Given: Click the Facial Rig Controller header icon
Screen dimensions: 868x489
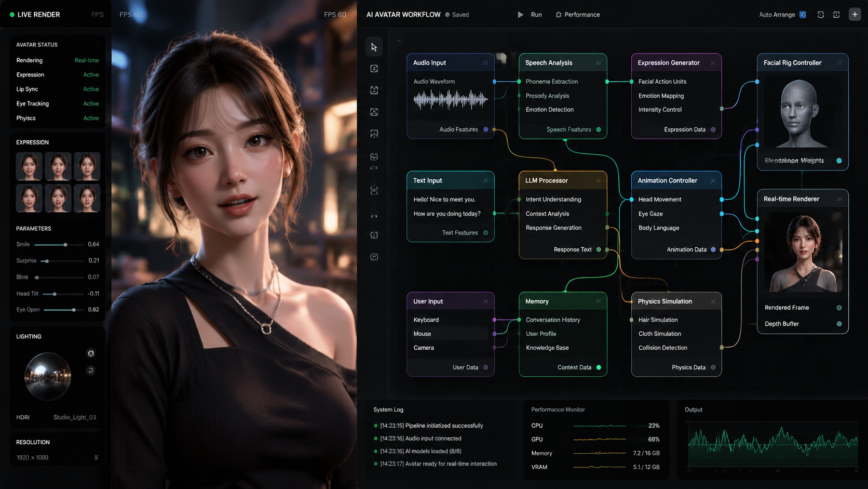Looking at the screenshot, I should pyautogui.click(x=839, y=63).
